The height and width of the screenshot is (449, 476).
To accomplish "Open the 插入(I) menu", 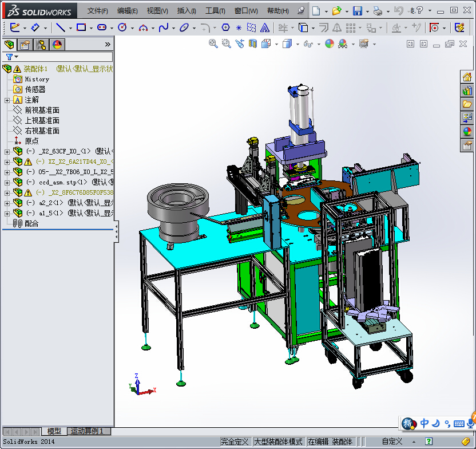I will [187, 11].
